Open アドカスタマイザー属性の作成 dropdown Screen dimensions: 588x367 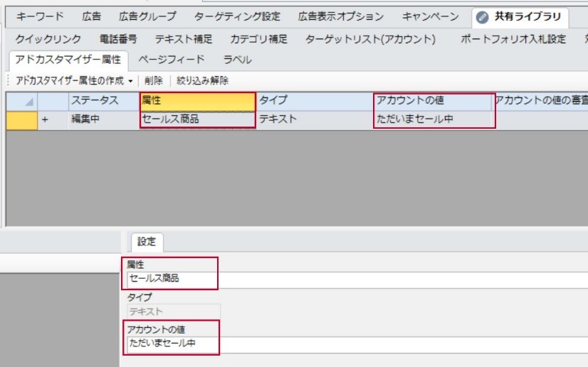74,80
